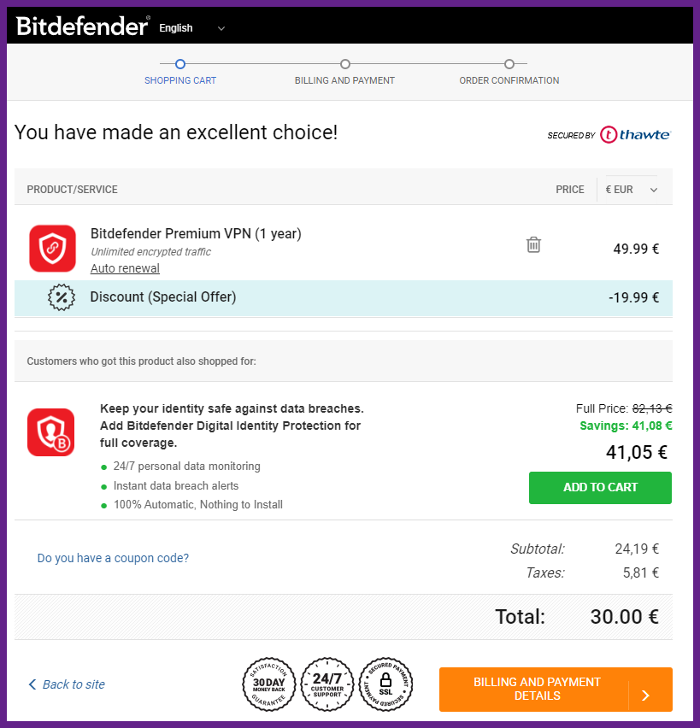Open the EUR currency dropdown
Viewport: 700px width, 728px height.
point(631,190)
